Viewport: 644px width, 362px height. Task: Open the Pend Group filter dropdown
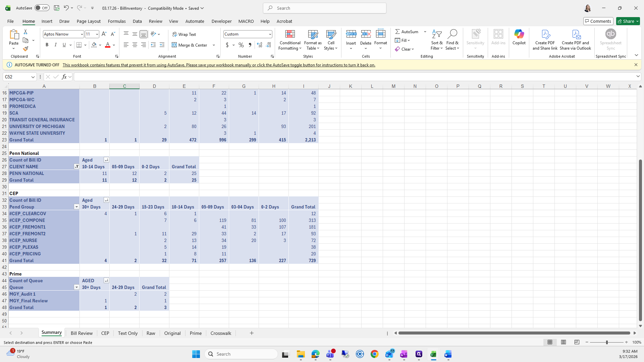point(76,207)
